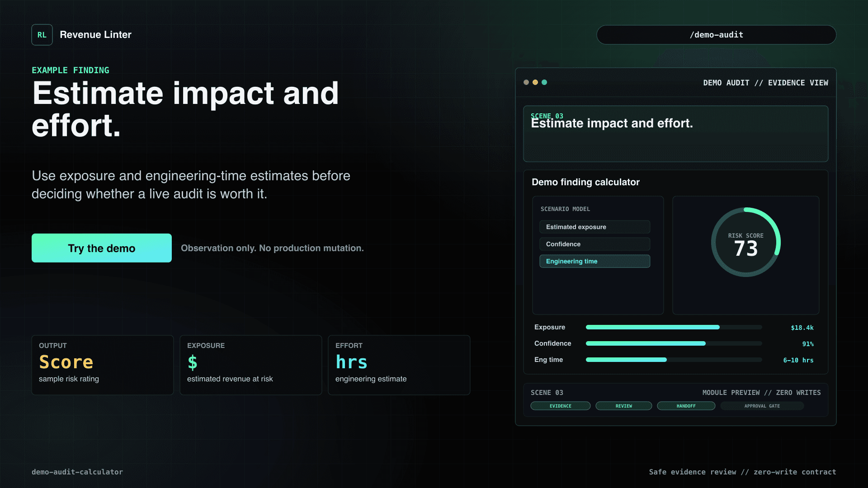Click the EXAMPLE FINDING label
The height and width of the screenshot is (488, 868).
click(x=71, y=70)
